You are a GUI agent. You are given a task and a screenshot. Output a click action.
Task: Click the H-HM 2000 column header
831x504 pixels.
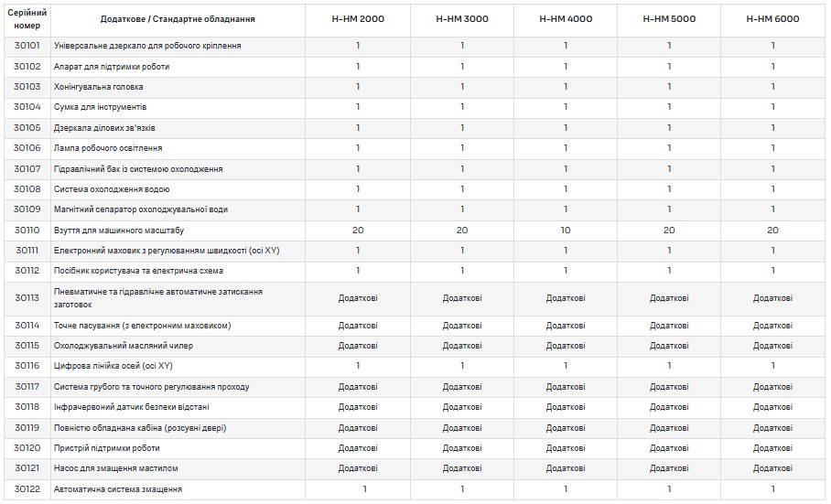pos(358,18)
